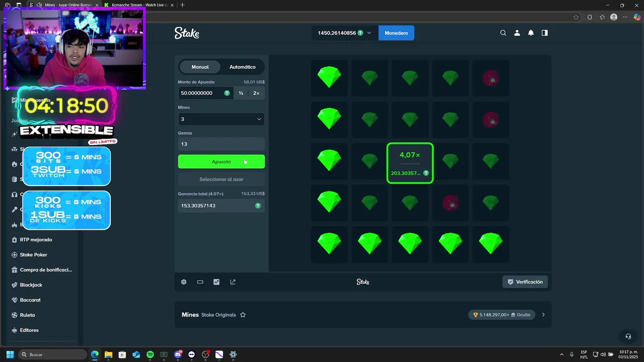Open the Stake user profile menu
This screenshot has width=644, height=362.
517,33
